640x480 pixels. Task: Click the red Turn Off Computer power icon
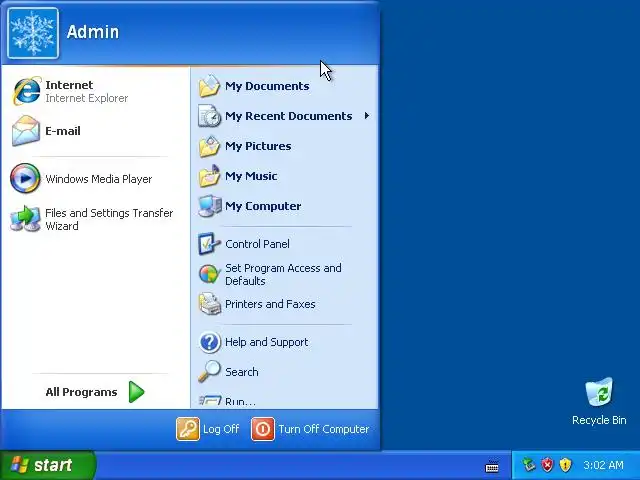[263, 429]
